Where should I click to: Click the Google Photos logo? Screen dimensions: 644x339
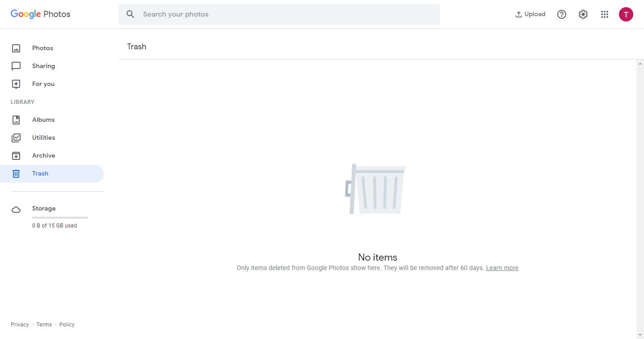pos(41,14)
